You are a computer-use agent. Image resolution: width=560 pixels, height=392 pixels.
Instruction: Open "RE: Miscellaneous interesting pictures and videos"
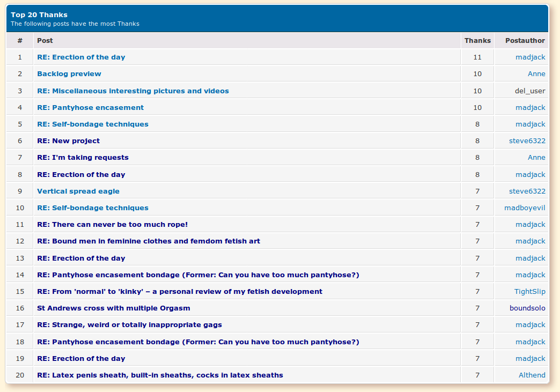[x=132, y=91]
